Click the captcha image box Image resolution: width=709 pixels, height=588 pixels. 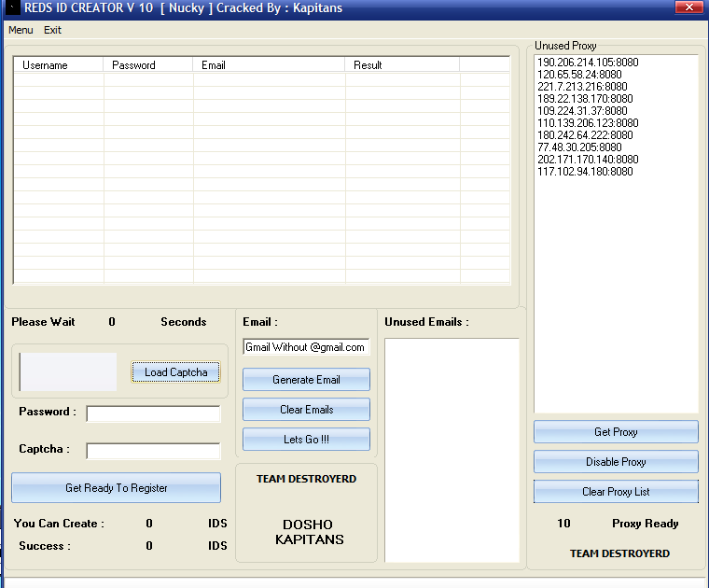pos(68,371)
